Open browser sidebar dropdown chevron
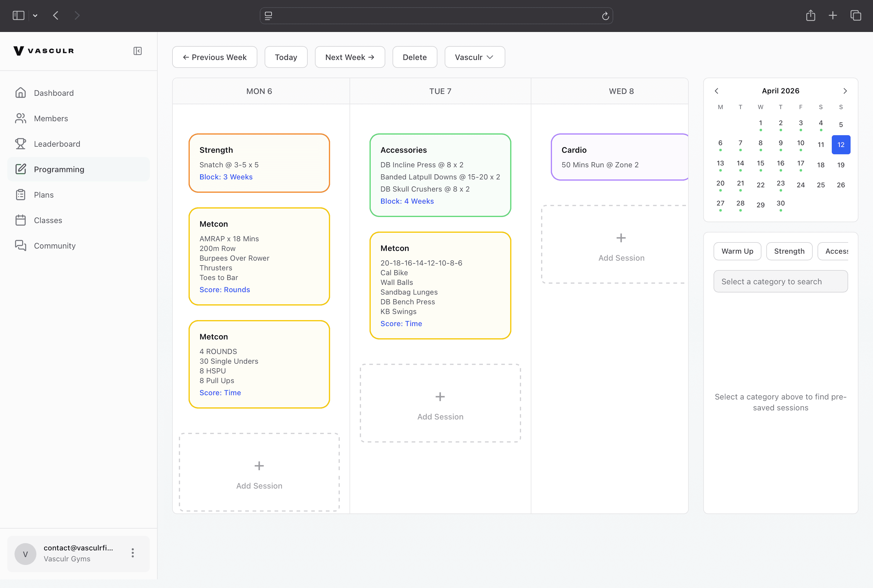 pos(35,16)
